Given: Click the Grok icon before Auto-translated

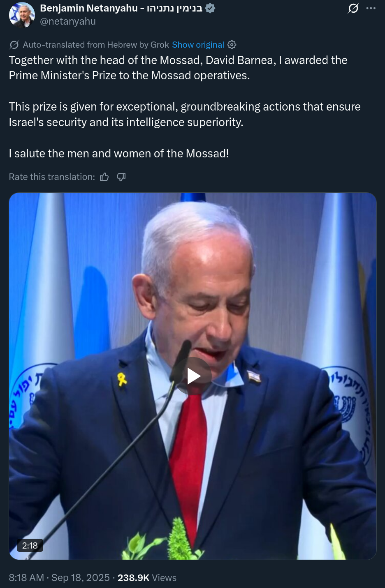Looking at the screenshot, I should click(x=14, y=45).
